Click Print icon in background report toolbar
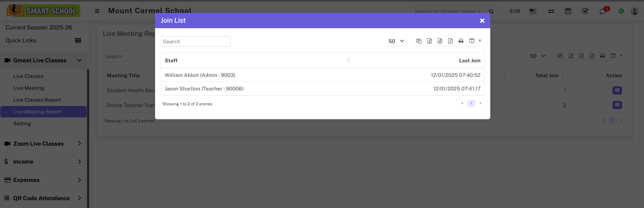644x208 pixels. 602,56
